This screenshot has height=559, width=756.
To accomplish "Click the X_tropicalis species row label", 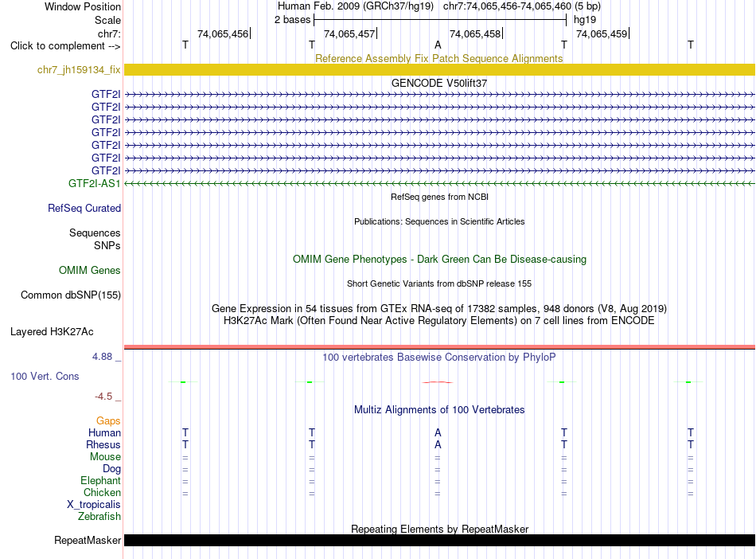I will [94, 504].
